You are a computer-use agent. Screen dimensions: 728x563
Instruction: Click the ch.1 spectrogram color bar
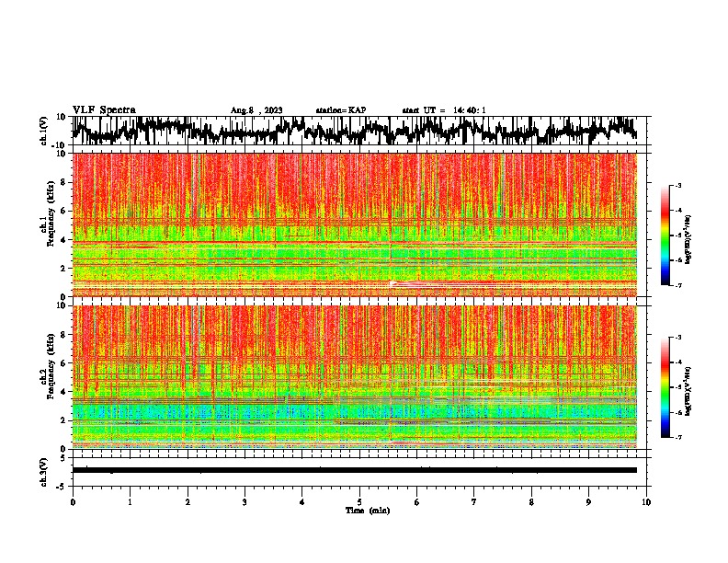[x=665, y=236]
